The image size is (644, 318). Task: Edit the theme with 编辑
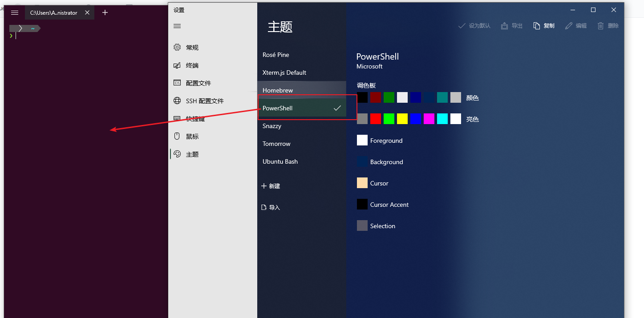coord(576,26)
